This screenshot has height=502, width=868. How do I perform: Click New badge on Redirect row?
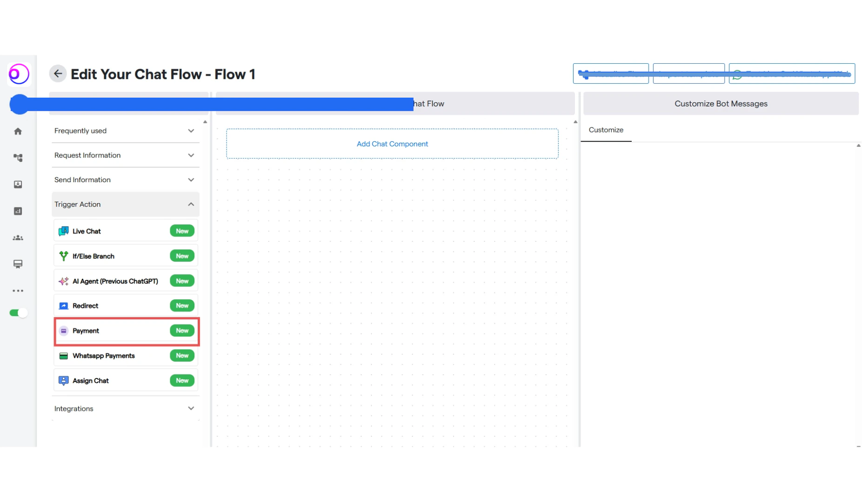point(182,306)
